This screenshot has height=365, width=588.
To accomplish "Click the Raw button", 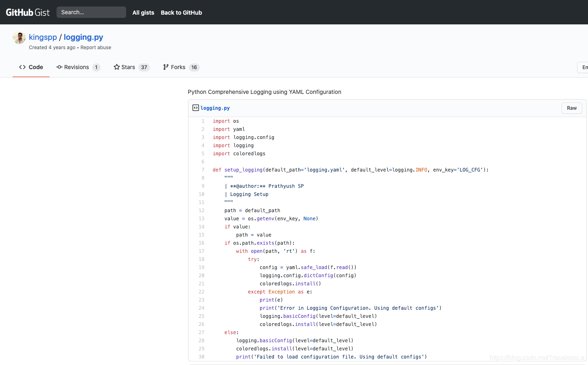I will point(572,108).
